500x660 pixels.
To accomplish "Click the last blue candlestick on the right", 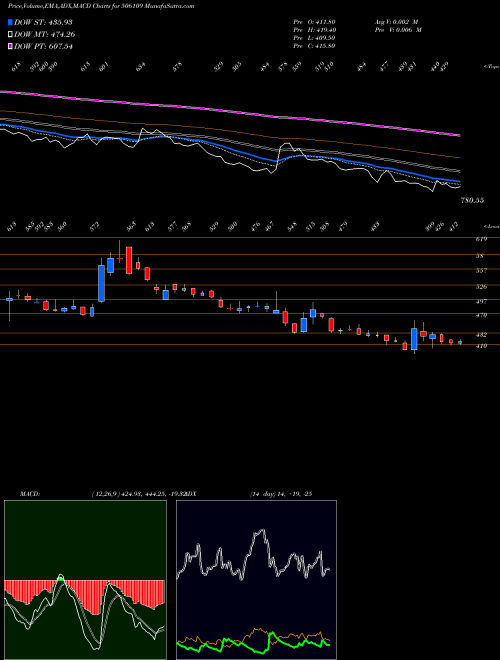I will (x=460, y=342).
